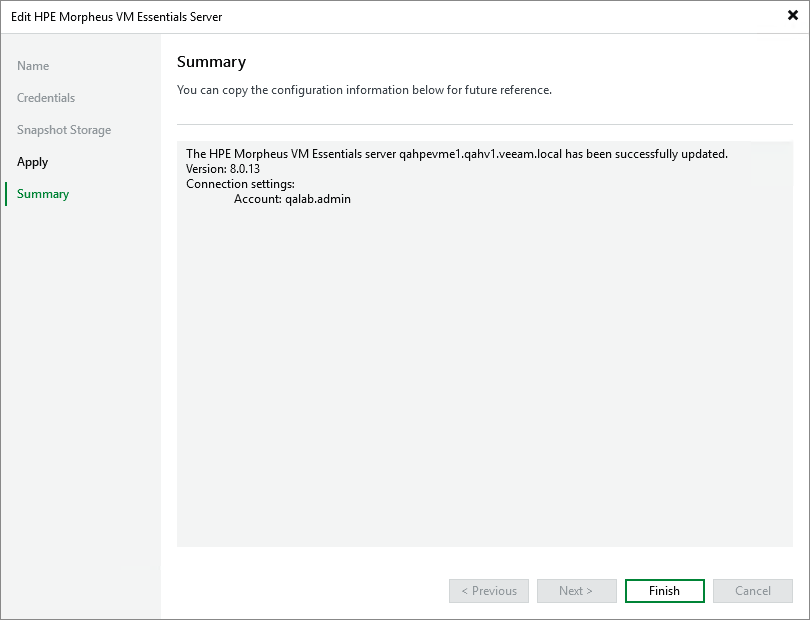Open the Credentials step in sidebar
The height and width of the screenshot is (620, 810).
click(46, 98)
